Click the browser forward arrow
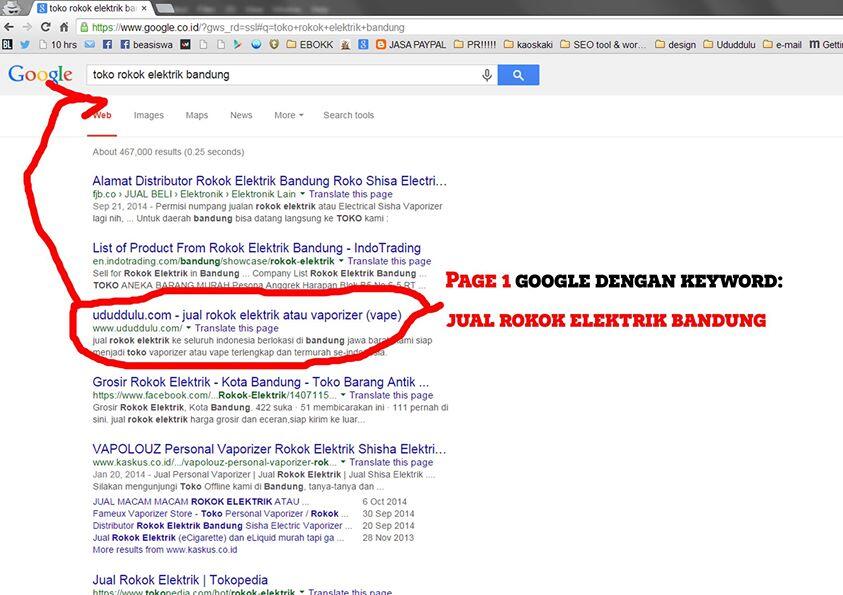 click(x=27, y=27)
